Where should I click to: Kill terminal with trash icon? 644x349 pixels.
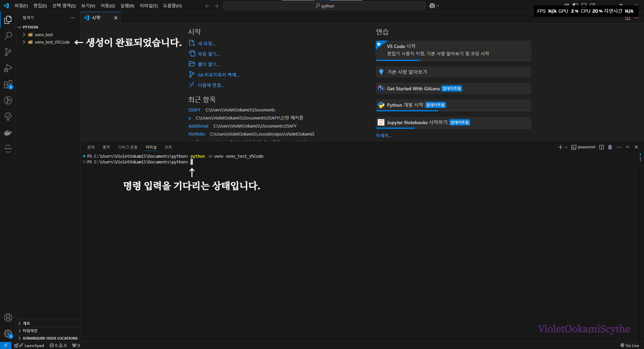[610, 147]
